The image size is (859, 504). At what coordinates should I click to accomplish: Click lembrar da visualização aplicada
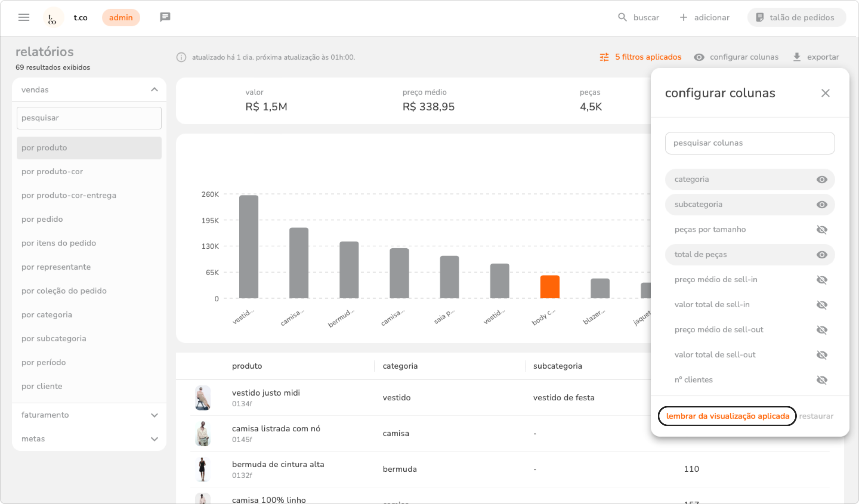727,416
